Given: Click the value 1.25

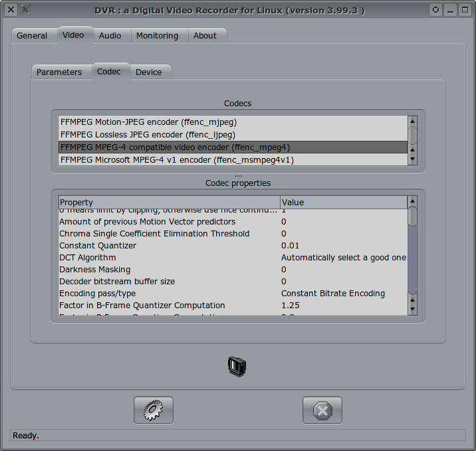Looking at the screenshot, I should [291, 305].
